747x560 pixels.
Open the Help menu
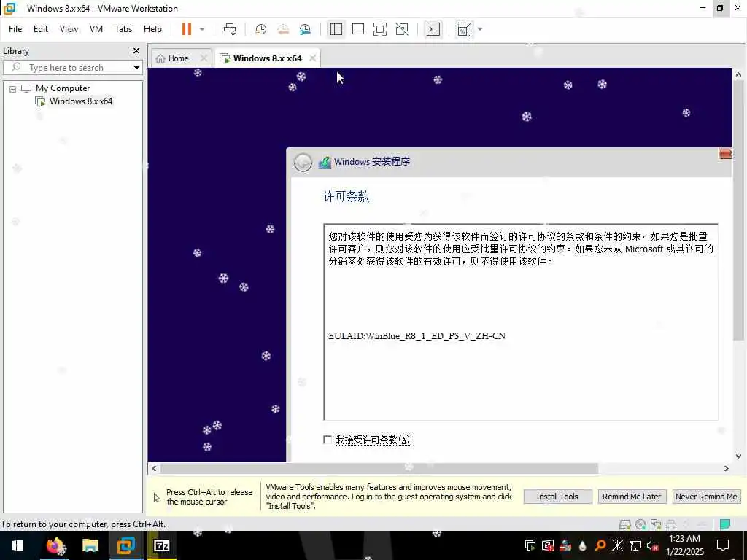pos(152,29)
